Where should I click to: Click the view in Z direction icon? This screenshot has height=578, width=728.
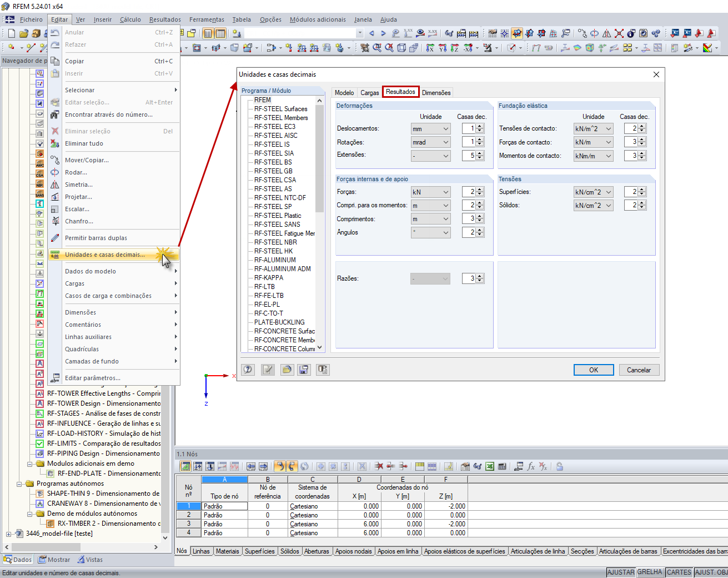455,48
